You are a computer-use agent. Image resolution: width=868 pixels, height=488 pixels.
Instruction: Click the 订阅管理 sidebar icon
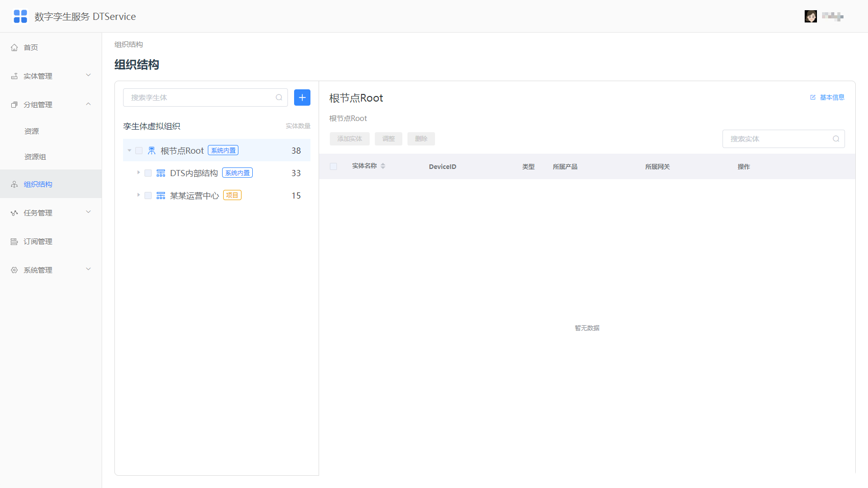[x=14, y=241]
